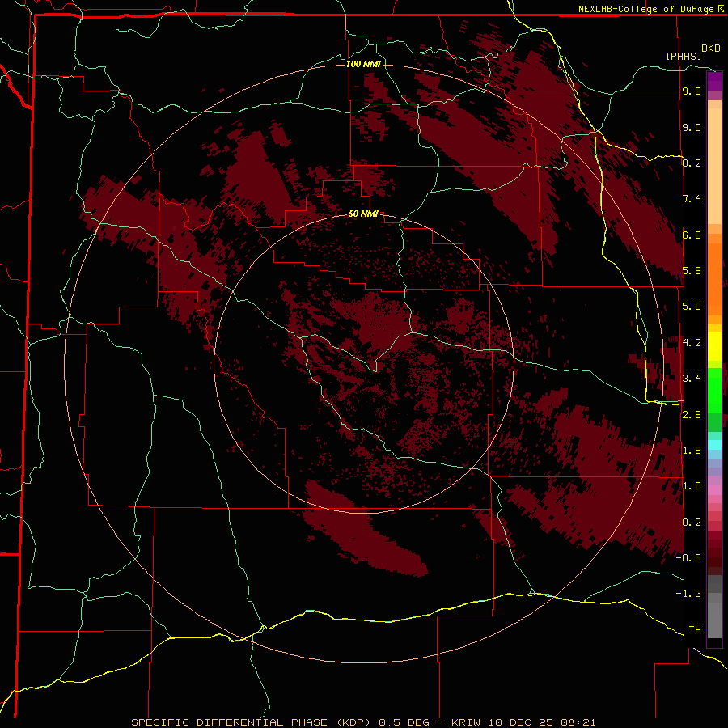The height and width of the screenshot is (728, 728).
Task: Click the 4.2 legend value
Action: point(692,343)
